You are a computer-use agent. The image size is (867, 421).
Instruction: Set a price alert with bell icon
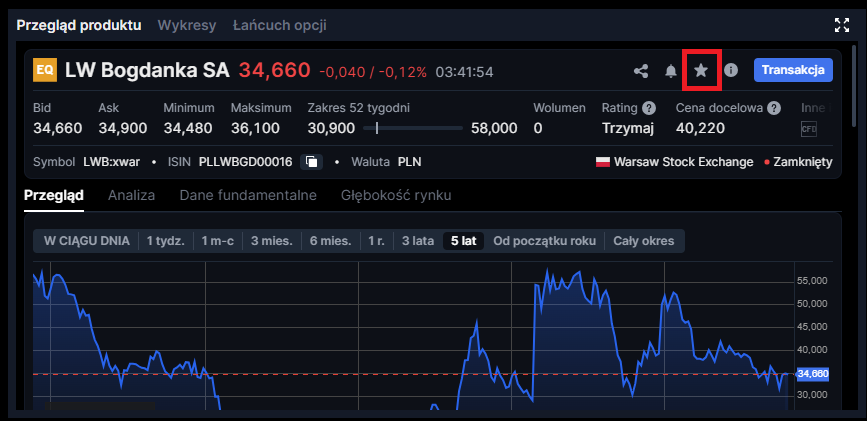(x=671, y=71)
